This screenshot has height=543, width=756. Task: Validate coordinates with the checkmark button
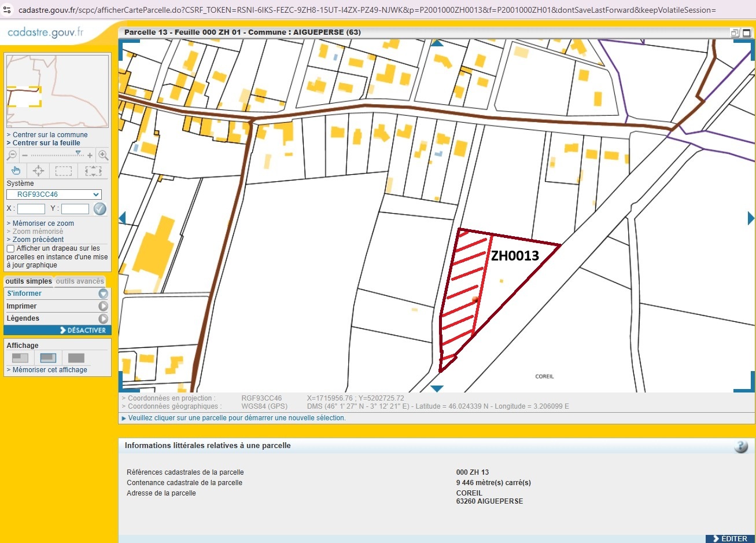pos(100,209)
